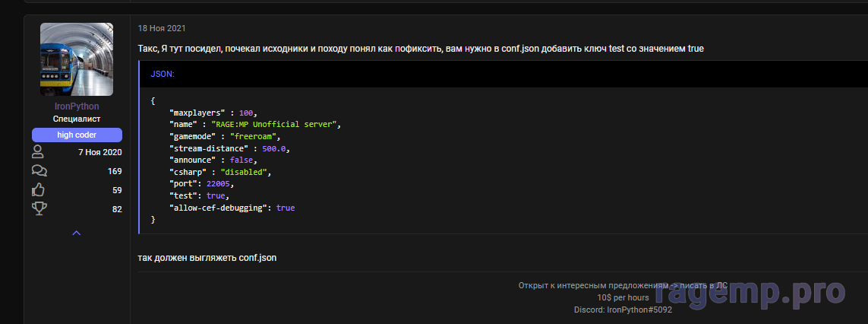This screenshot has width=868, height=324.
Task: Click the trophy points icon
Action: pos(38,208)
